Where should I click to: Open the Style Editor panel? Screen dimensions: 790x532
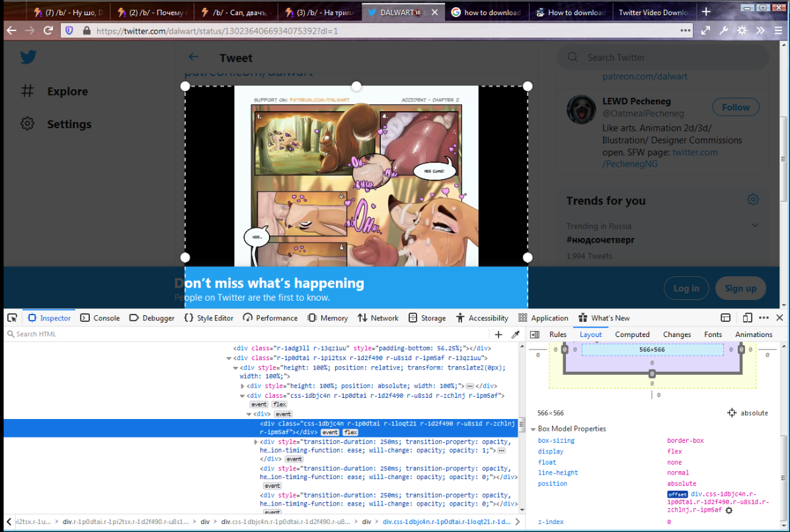click(209, 318)
